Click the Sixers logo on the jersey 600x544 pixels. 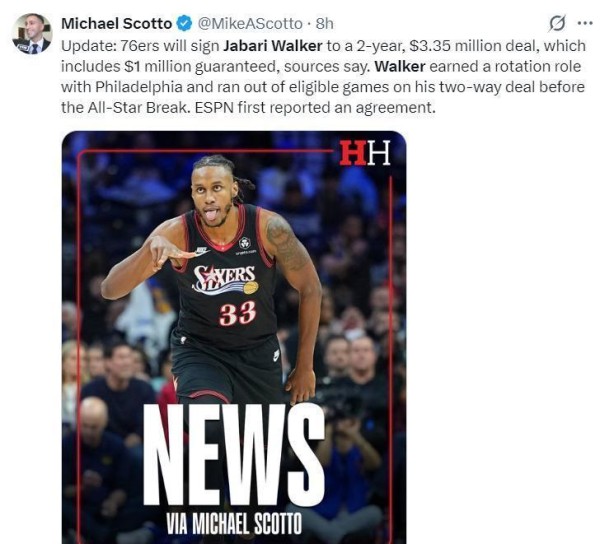225,280
